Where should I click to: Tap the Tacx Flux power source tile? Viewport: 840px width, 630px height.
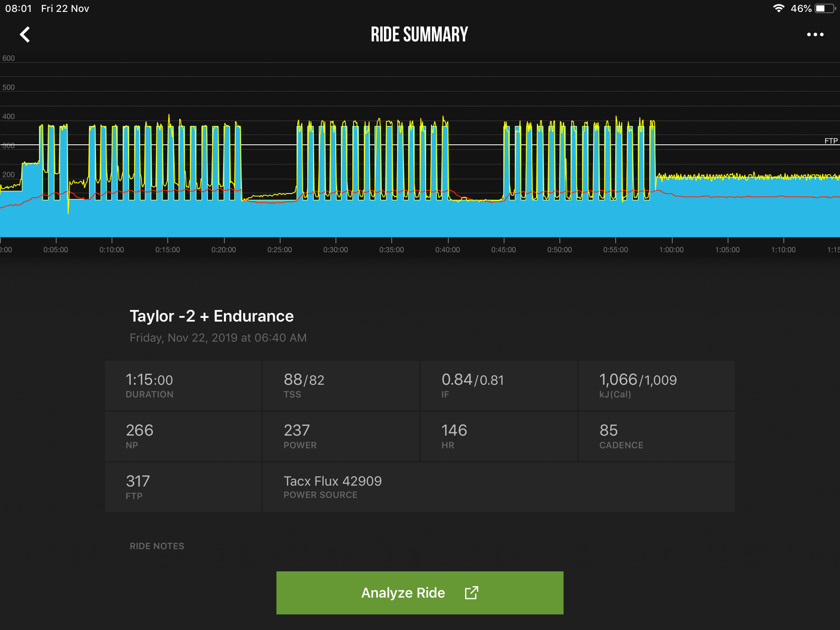tap(498, 487)
